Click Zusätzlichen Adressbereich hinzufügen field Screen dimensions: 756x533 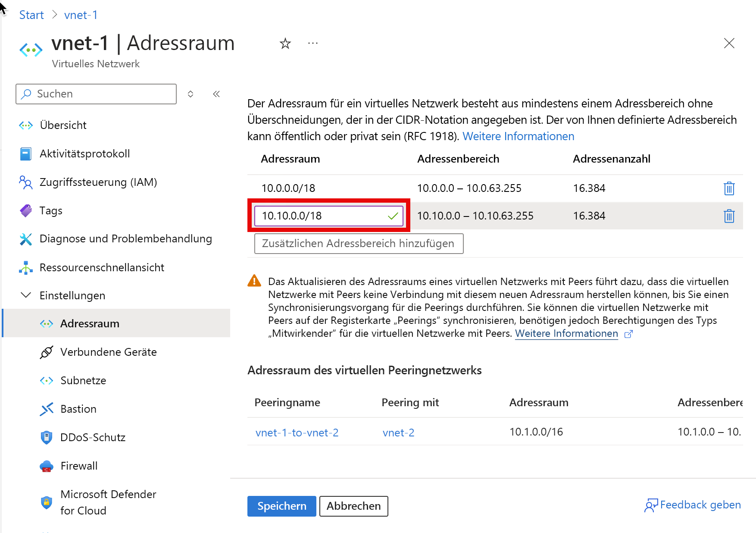359,244
